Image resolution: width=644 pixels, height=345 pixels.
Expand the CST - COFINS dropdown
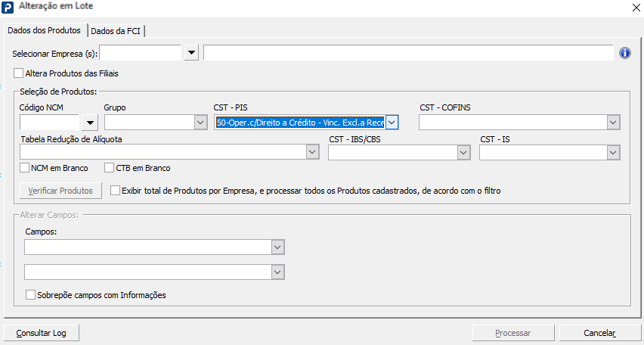[x=613, y=122]
